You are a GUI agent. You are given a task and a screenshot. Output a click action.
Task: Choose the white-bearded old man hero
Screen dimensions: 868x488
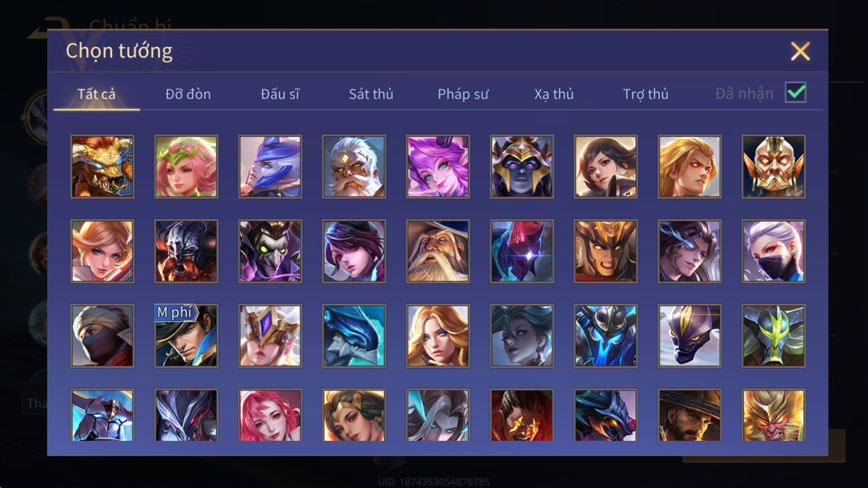(354, 167)
